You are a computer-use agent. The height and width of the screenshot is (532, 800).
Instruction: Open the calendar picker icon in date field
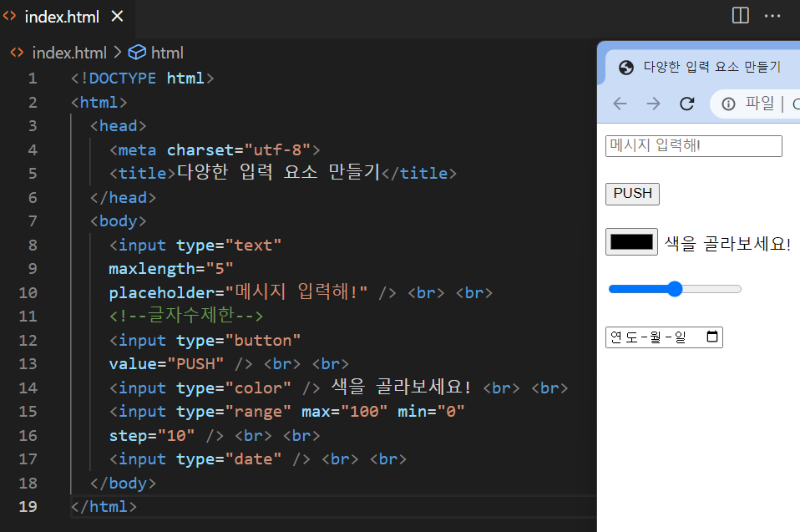(x=712, y=337)
